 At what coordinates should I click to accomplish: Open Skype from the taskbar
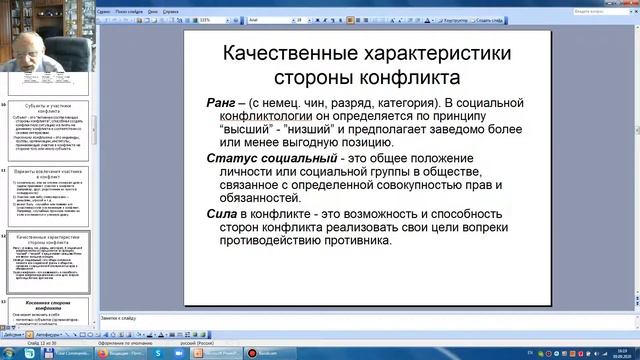(158, 353)
